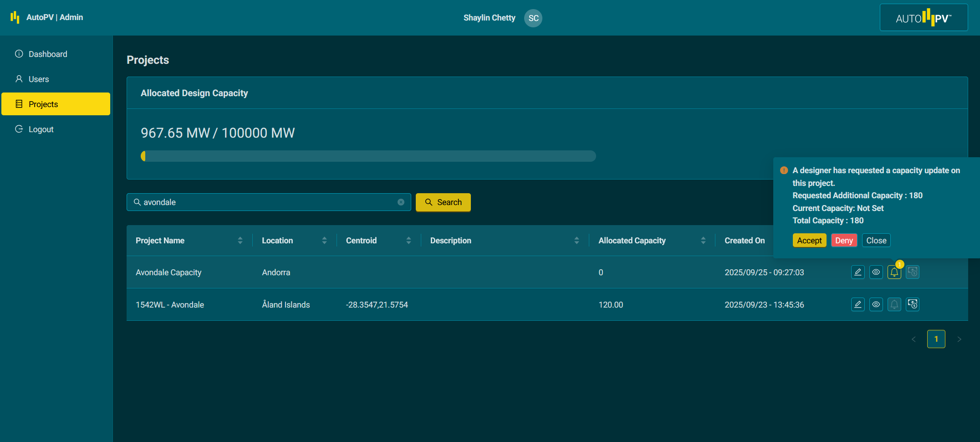980x442 pixels.
Task: Focus the project search input field
Action: click(x=269, y=202)
